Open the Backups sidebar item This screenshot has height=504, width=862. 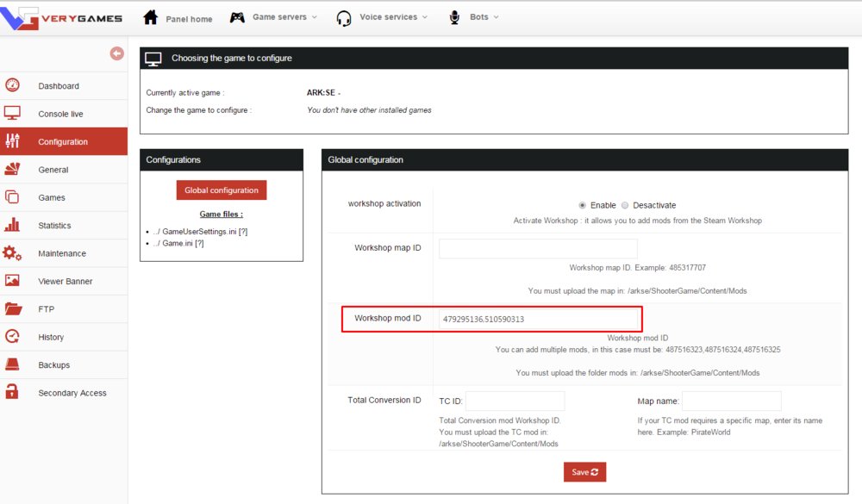pyautogui.click(x=53, y=364)
